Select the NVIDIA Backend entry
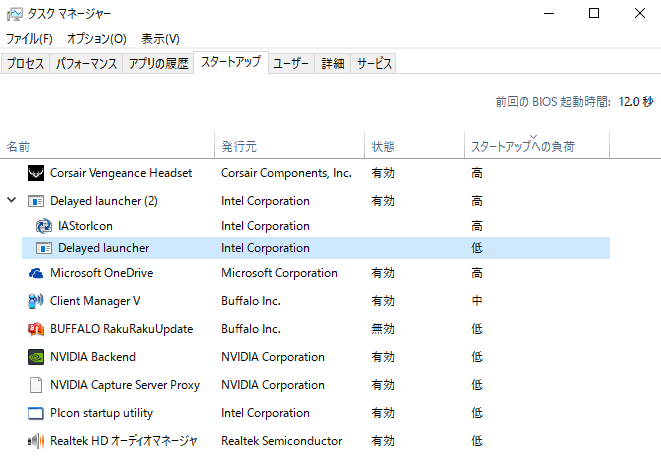This screenshot has width=661, height=468. tap(93, 357)
